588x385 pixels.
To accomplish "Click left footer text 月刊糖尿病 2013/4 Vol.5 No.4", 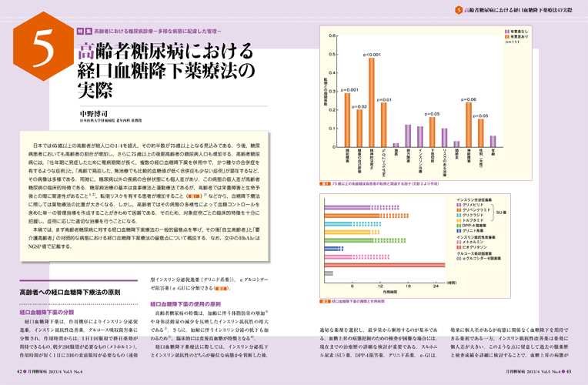I will coord(55,371).
